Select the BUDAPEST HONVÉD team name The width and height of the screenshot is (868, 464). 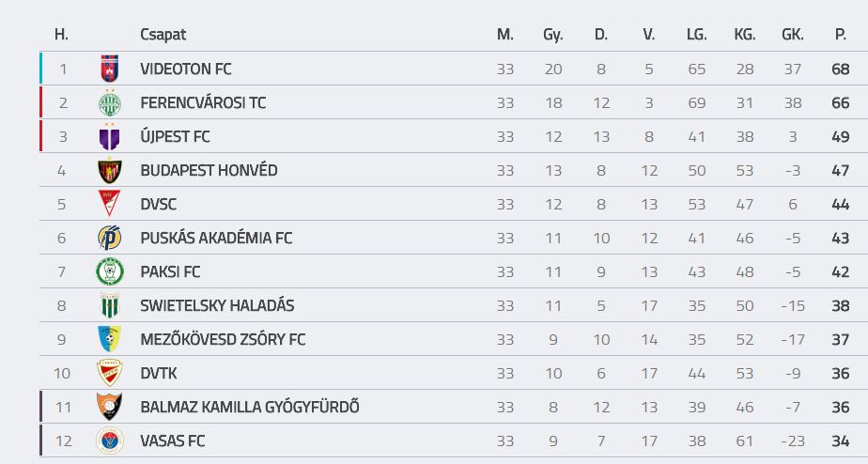(x=209, y=170)
